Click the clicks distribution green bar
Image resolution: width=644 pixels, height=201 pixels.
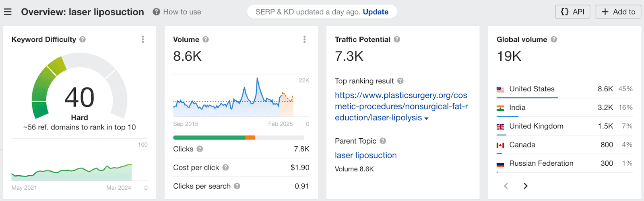point(209,137)
